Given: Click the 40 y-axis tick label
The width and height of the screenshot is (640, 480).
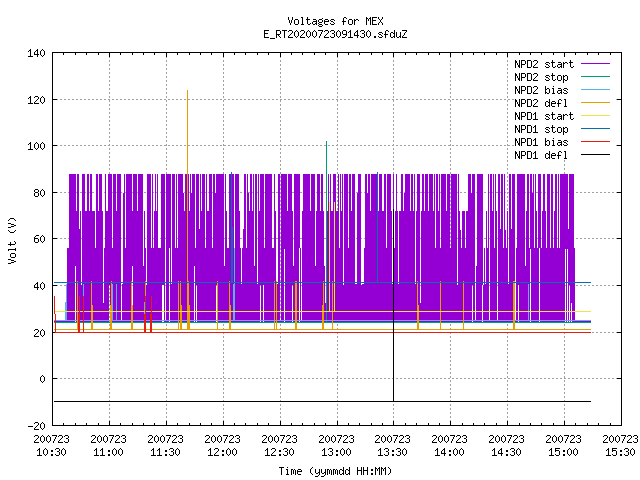Looking at the screenshot, I should (x=39, y=286).
